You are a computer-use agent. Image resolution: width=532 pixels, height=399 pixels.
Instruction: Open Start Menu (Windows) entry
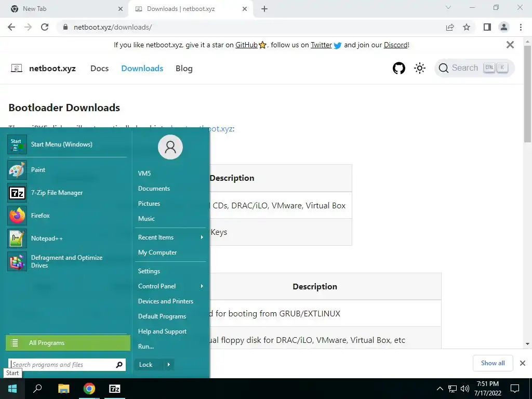point(67,144)
